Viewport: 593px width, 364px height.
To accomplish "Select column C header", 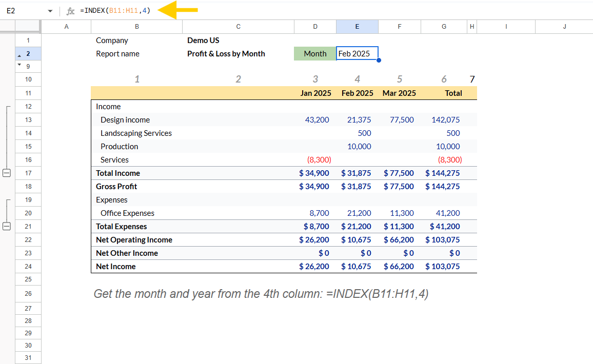I will pyautogui.click(x=238, y=27).
